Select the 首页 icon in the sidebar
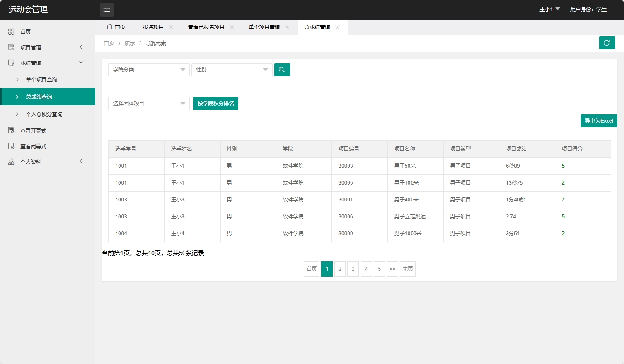Image resolution: width=624 pixels, height=364 pixels. click(12, 31)
